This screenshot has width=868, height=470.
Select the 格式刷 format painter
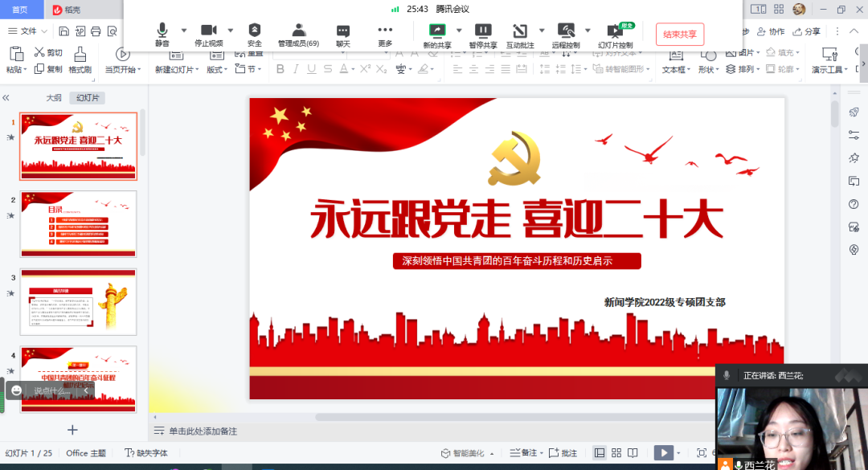(x=80, y=60)
